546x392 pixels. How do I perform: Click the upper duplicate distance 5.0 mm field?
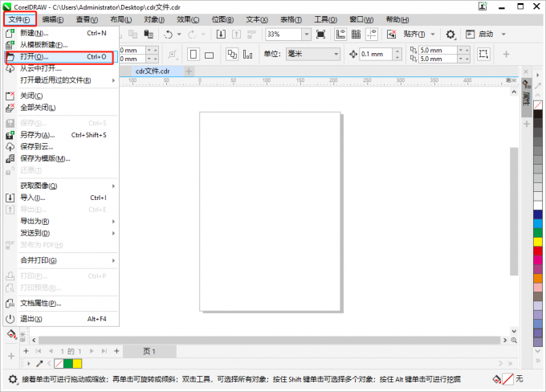[438, 50]
